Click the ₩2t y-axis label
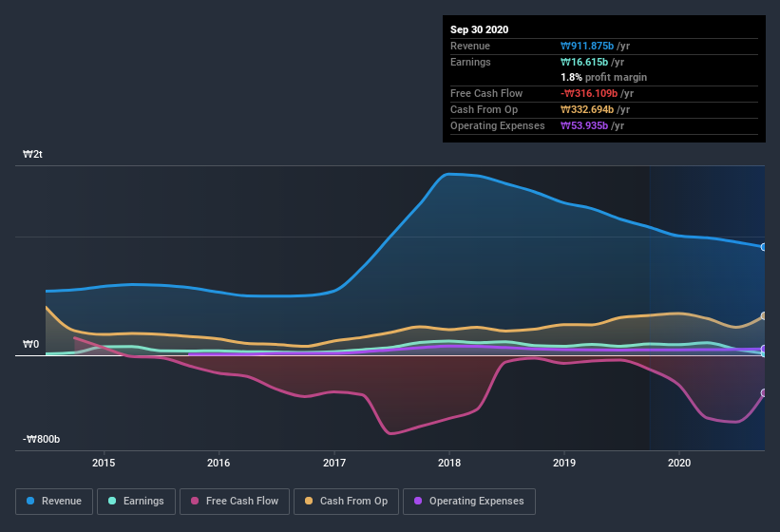This screenshot has height=532, width=780. [32, 154]
